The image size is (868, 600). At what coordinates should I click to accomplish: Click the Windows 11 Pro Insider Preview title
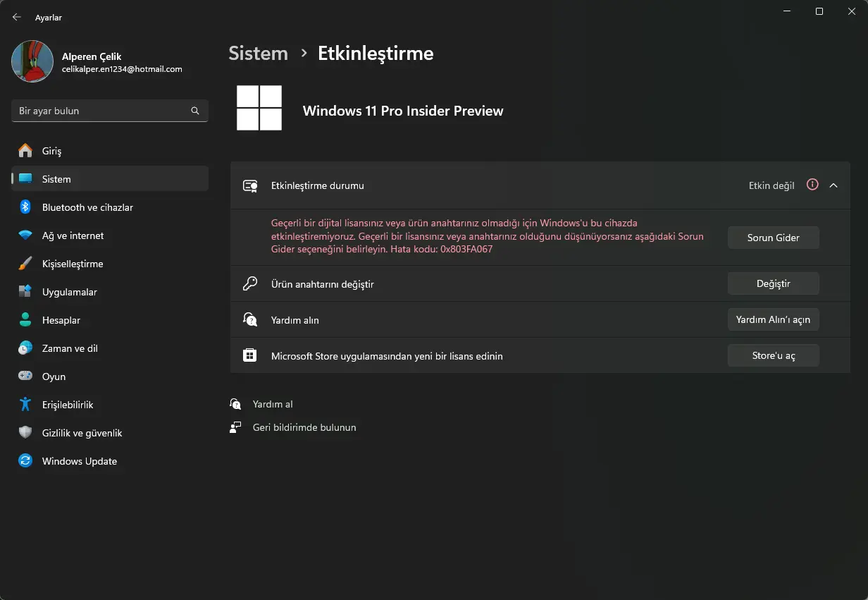403,111
